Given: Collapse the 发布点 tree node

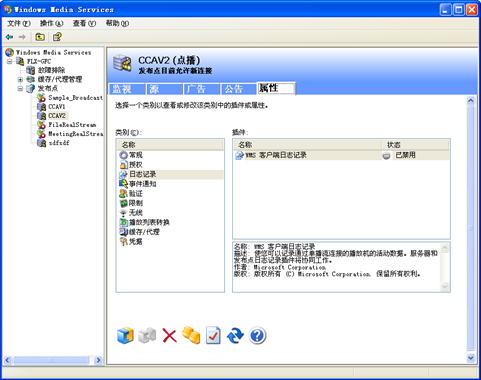Looking at the screenshot, I should [20, 89].
